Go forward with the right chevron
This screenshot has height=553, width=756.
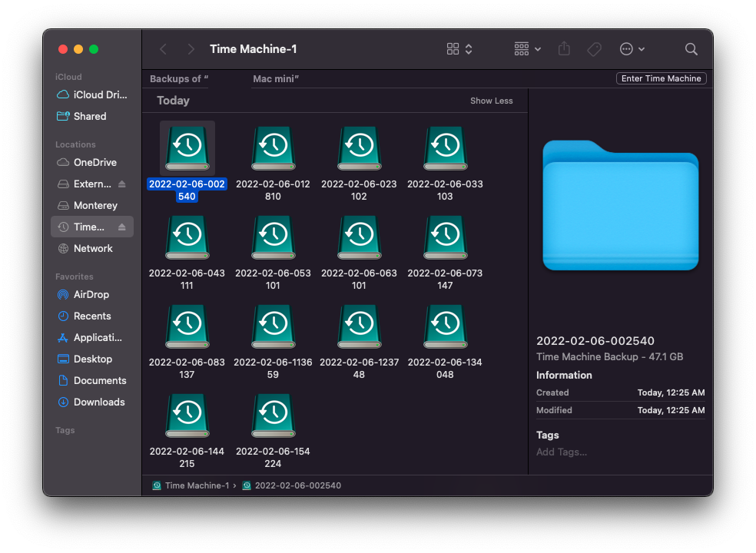[191, 49]
